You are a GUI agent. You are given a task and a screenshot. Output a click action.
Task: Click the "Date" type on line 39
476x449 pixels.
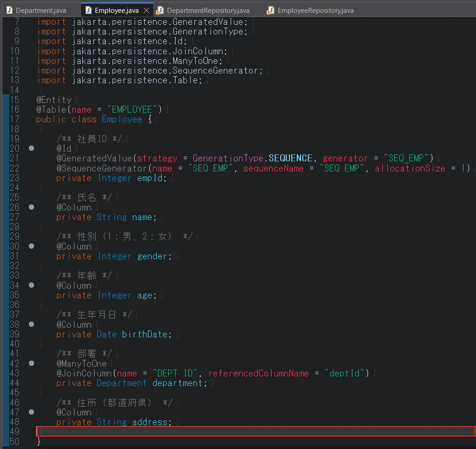[107, 334]
